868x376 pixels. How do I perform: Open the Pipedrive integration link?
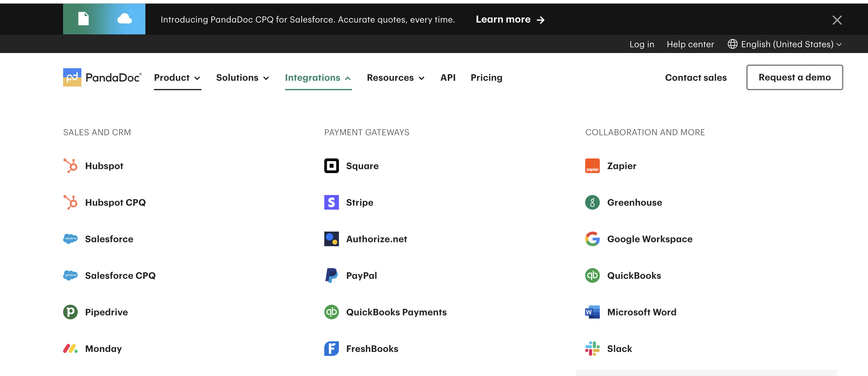pos(106,312)
